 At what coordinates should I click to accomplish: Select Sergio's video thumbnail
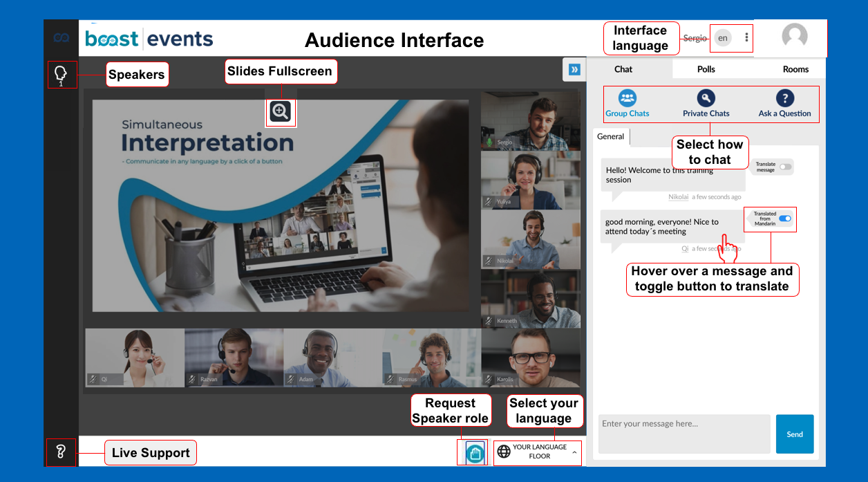tap(530, 120)
